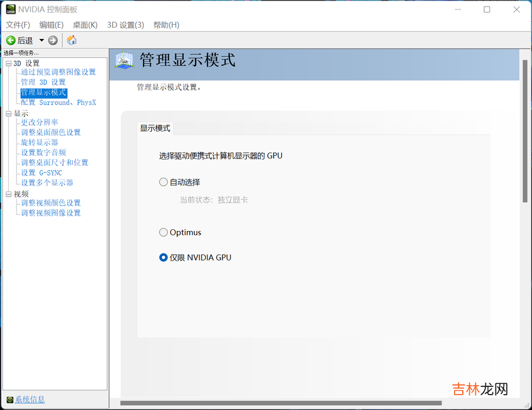The width and height of the screenshot is (532, 410).
Task: Open 设置 G-SYNC in the sidebar
Action: point(41,173)
